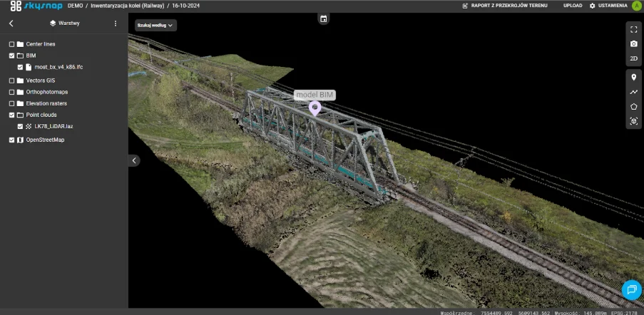The image size is (644, 315).
Task: Click the model BIM map pin
Action: pos(315,108)
